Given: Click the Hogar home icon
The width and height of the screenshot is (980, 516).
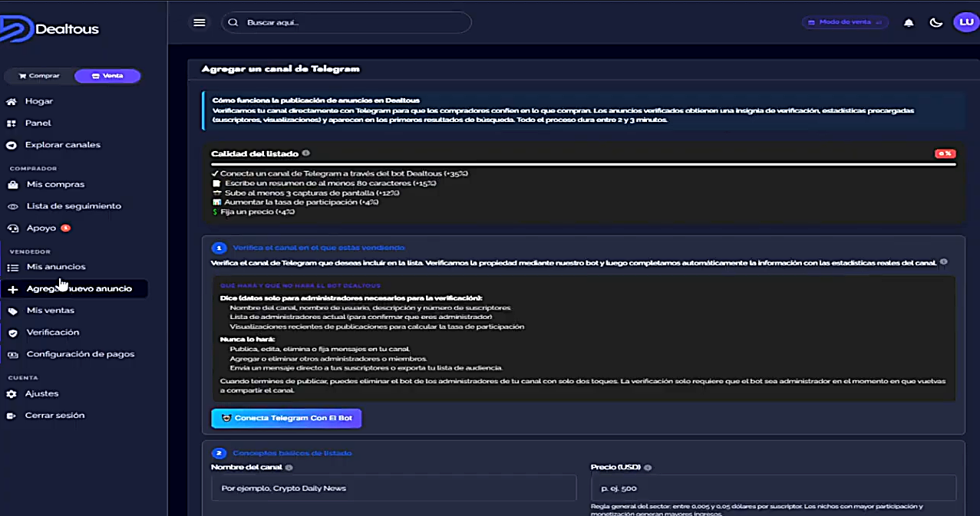Looking at the screenshot, I should point(12,101).
